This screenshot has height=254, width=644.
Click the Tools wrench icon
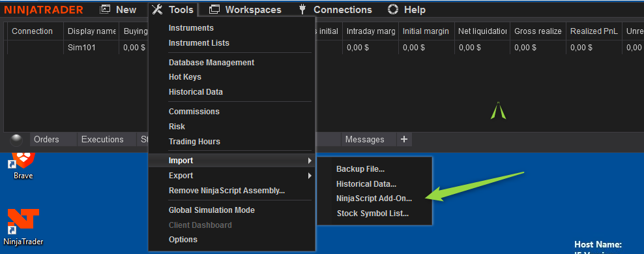[157, 10]
